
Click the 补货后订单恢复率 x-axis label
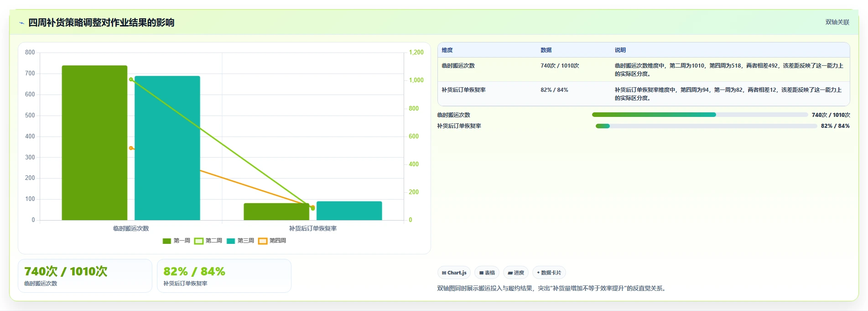[313, 228]
